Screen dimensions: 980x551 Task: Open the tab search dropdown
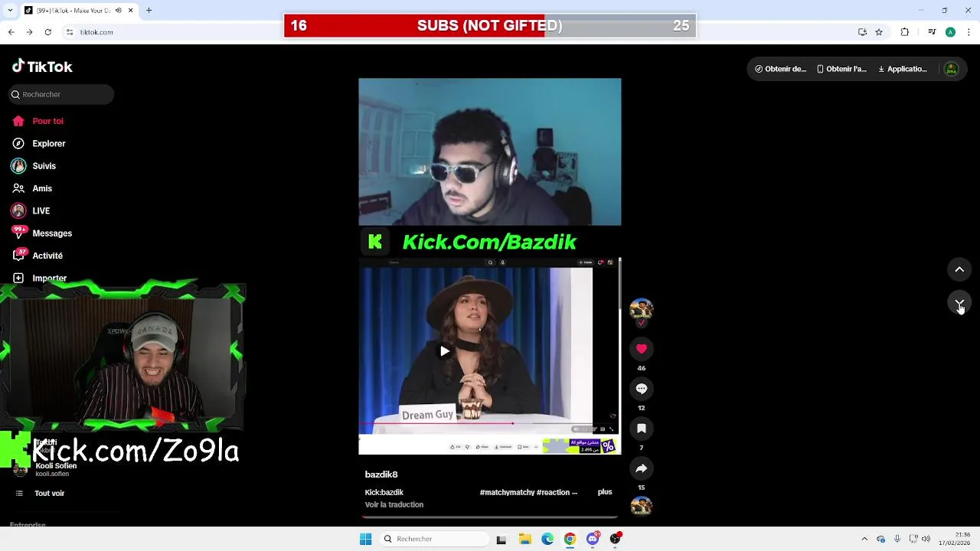tap(8, 10)
